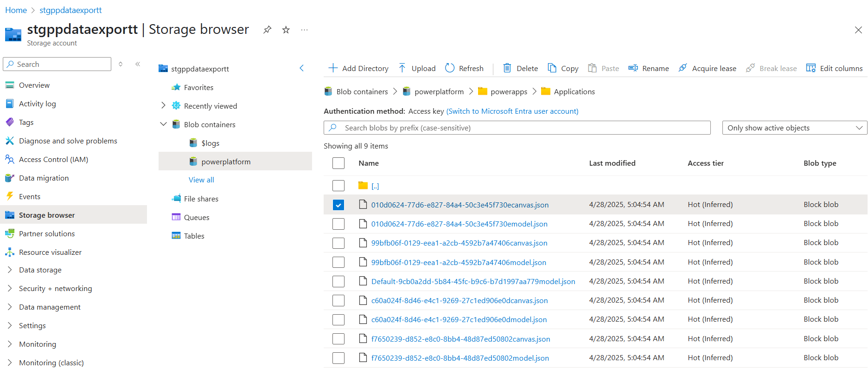Screen dimensions: 868x369
Task: Click Switch to Microsoft Entra user account
Action: coord(512,111)
